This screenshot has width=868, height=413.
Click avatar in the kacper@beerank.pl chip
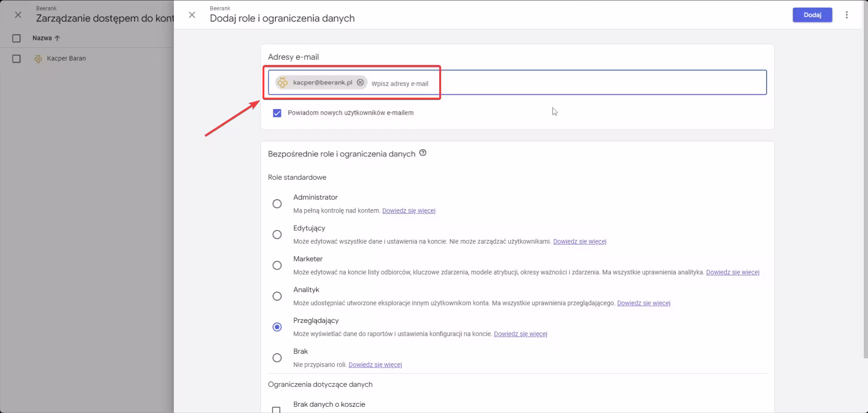coord(283,83)
